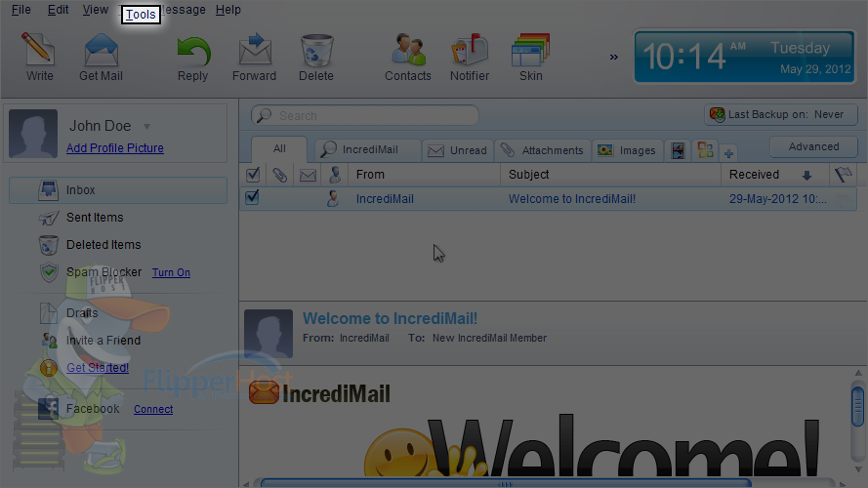Click the Facebook icon in sidebar
The image size is (868, 488).
coord(48,409)
